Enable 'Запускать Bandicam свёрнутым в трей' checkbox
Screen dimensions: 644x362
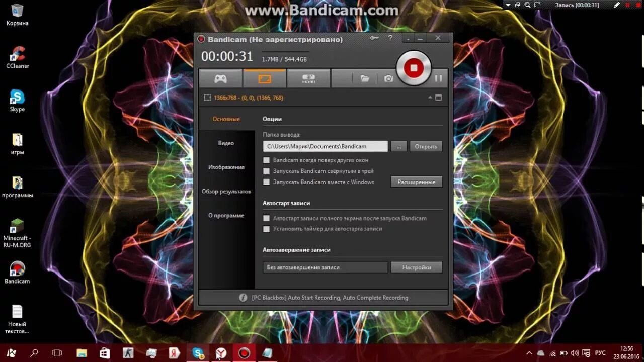(267, 171)
